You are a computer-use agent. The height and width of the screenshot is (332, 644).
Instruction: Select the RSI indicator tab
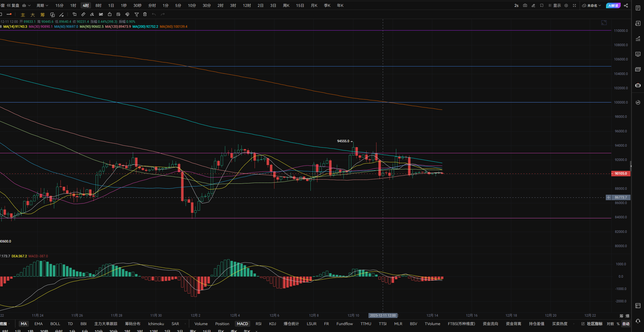pos(258,324)
